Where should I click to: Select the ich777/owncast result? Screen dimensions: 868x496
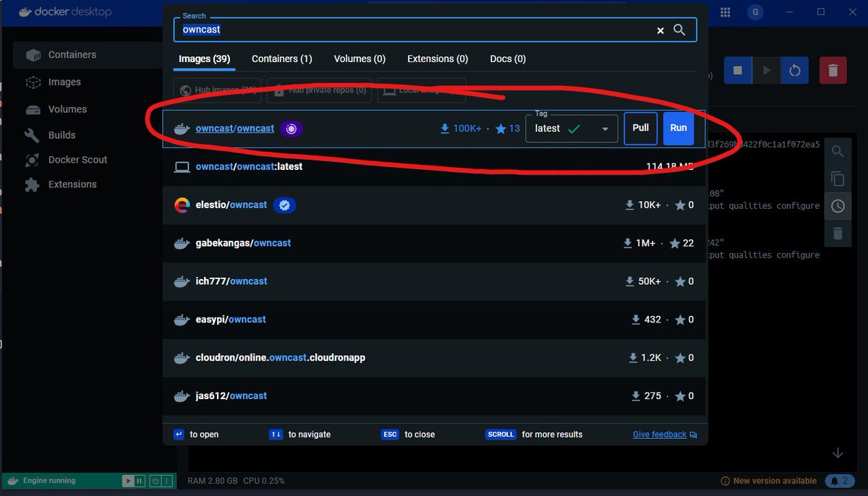pos(434,281)
